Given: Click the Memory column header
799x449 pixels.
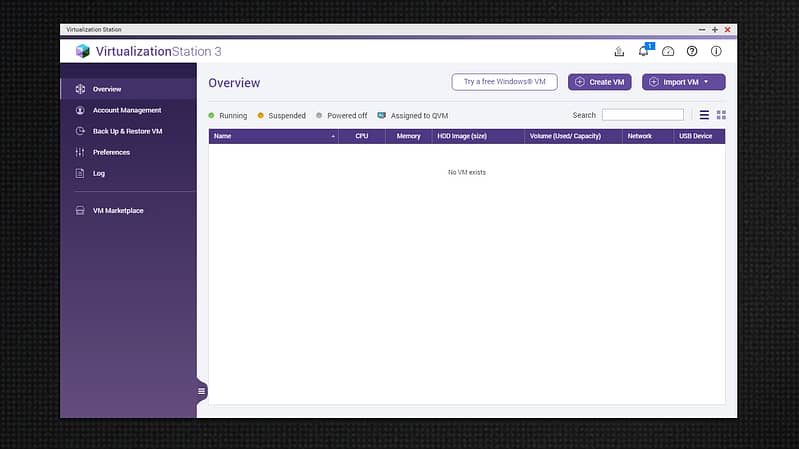Looking at the screenshot, I should click(x=409, y=136).
